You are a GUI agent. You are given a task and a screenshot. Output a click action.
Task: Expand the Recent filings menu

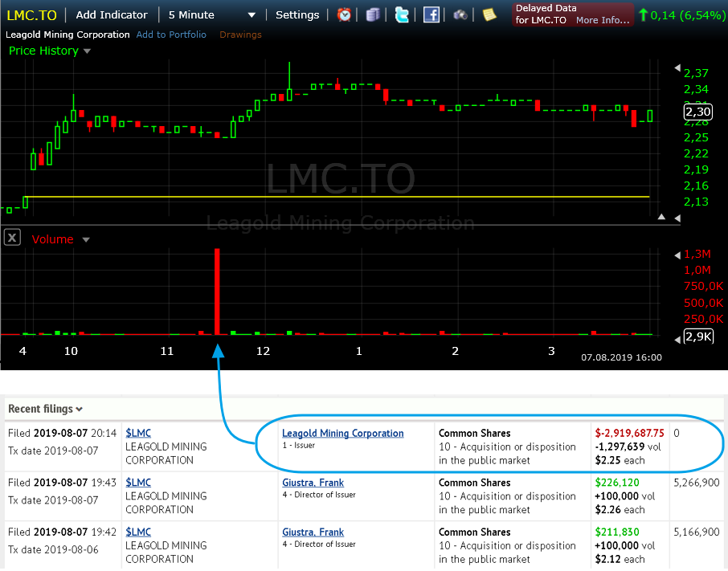click(x=45, y=409)
